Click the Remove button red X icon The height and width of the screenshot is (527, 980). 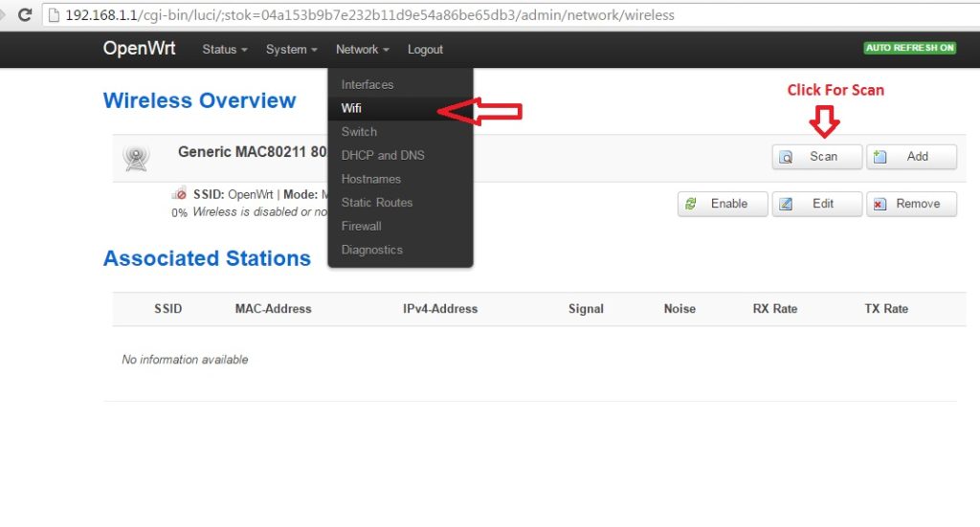point(880,204)
